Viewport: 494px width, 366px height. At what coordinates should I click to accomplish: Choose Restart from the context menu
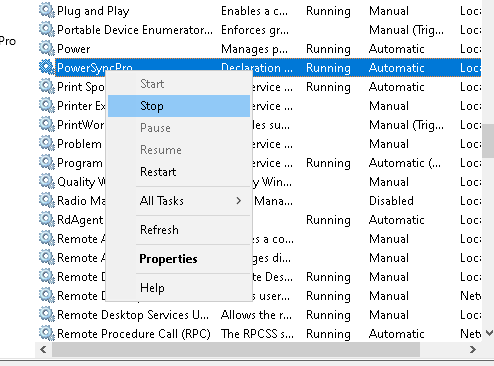pyautogui.click(x=179, y=172)
